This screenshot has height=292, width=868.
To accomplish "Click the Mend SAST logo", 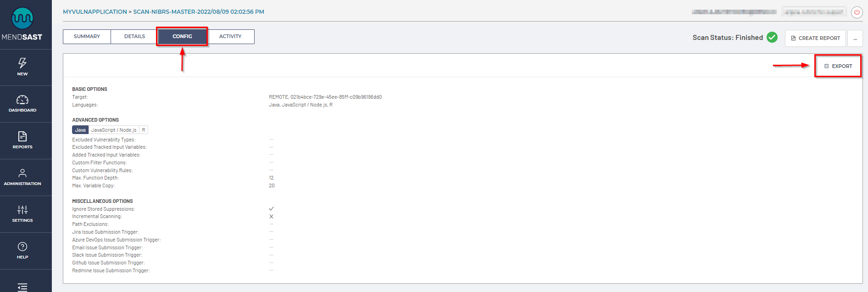I will pyautogui.click(x=22, y=24).
